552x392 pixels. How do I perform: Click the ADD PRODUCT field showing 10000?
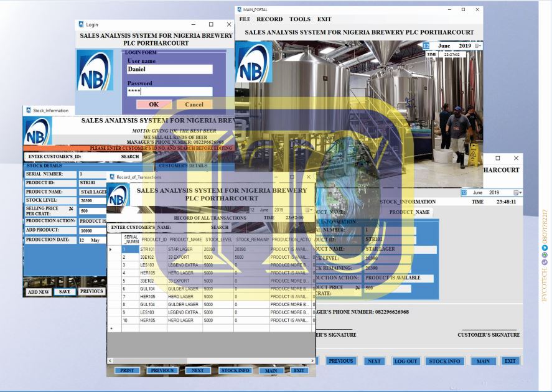92,231
